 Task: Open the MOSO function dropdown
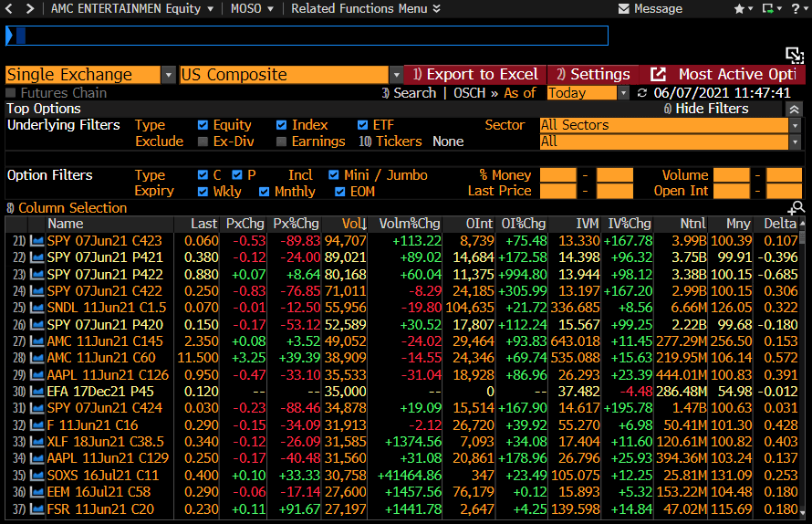(252, 8)
